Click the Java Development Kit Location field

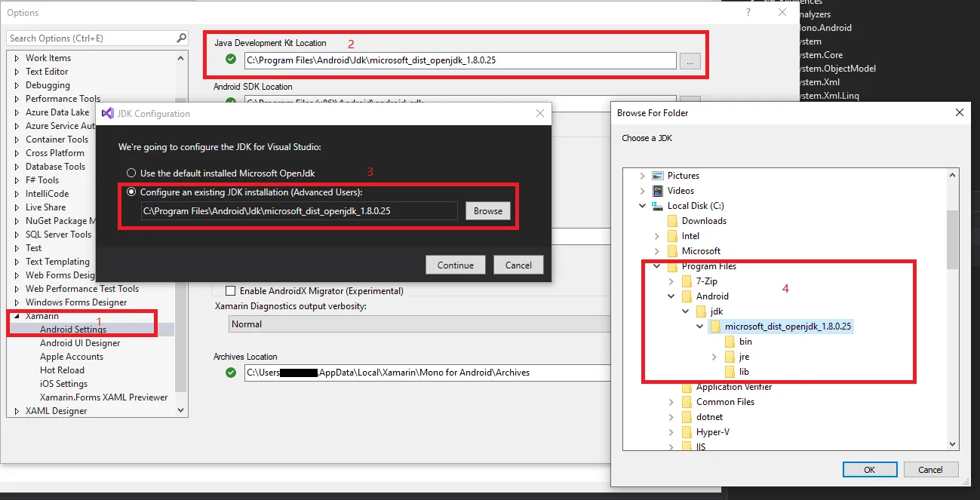459,61
